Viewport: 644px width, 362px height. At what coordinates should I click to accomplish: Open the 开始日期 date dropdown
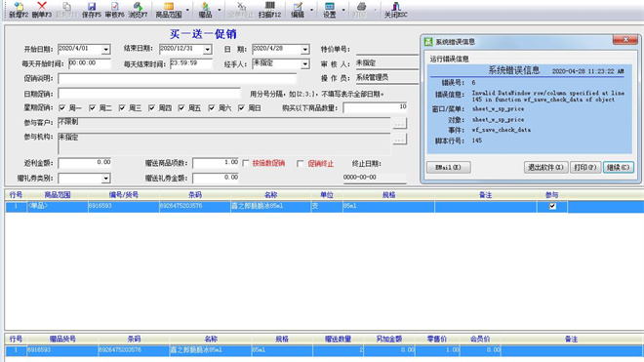tap(106, 50)
